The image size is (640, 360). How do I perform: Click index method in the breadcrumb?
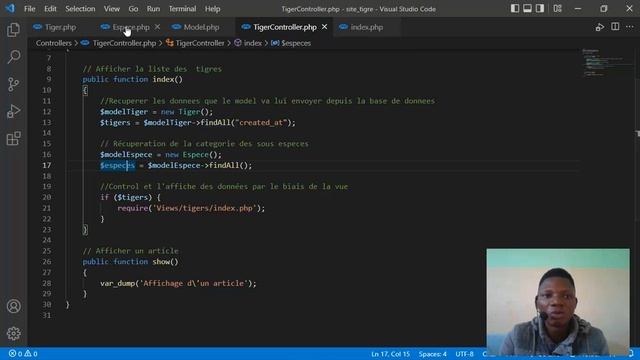tap(252, 43)
